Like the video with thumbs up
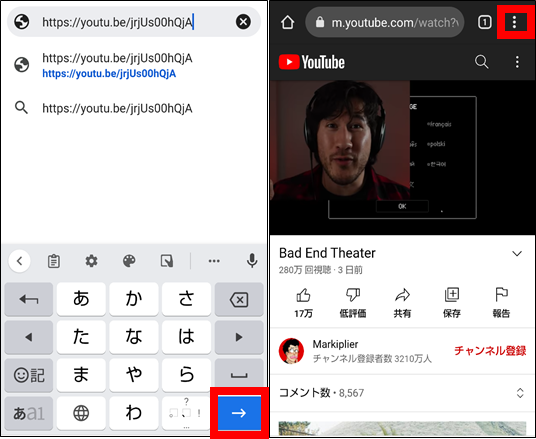536x439 pixels. click(x=303, y=303)
